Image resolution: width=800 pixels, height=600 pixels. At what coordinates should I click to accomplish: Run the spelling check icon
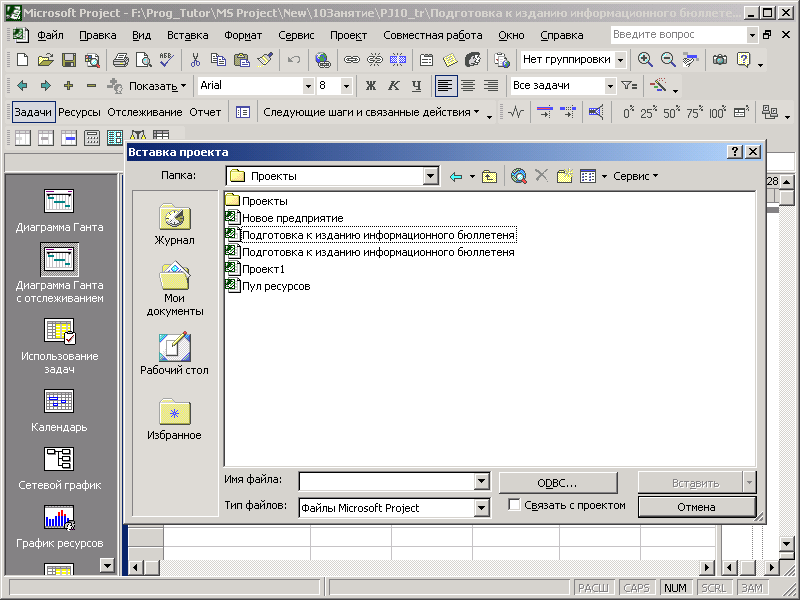click(x=166, y=60)
